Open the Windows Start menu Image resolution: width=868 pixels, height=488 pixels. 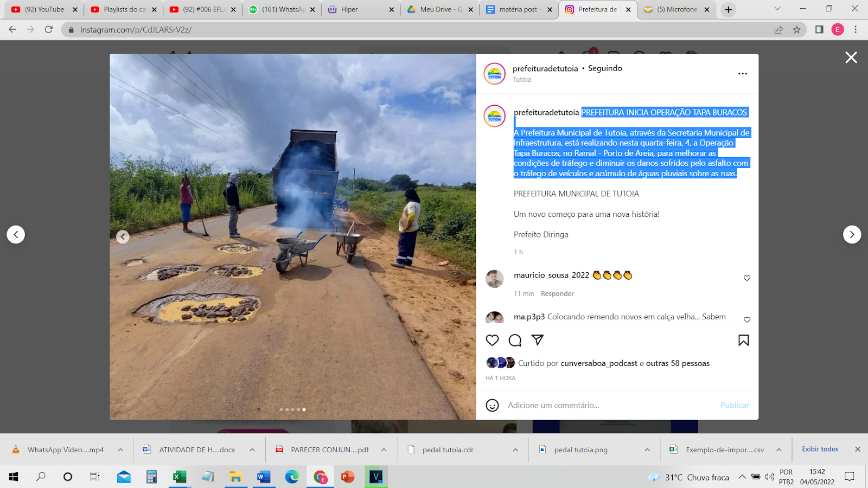point(14,477)
